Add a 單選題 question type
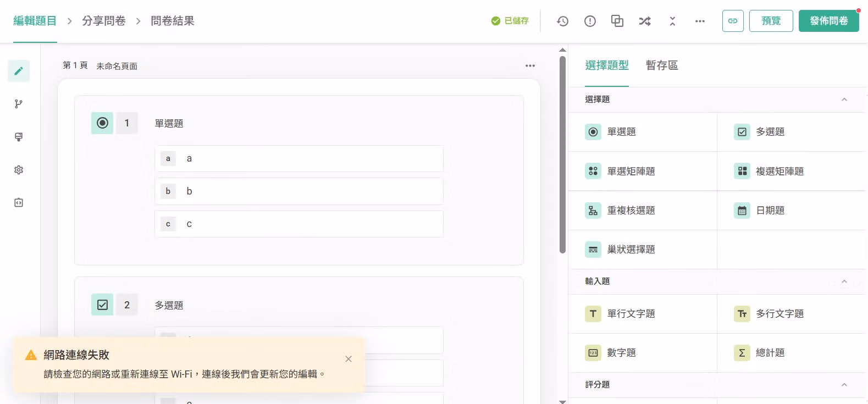Screen dimensions: 868x404 [x=643, y=132]
